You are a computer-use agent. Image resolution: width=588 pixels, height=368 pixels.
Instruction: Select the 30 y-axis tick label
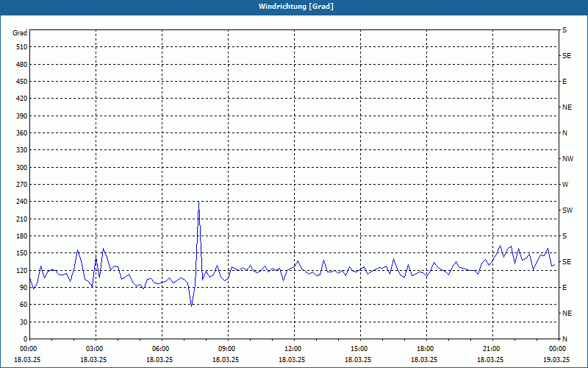tap(24, 322)
